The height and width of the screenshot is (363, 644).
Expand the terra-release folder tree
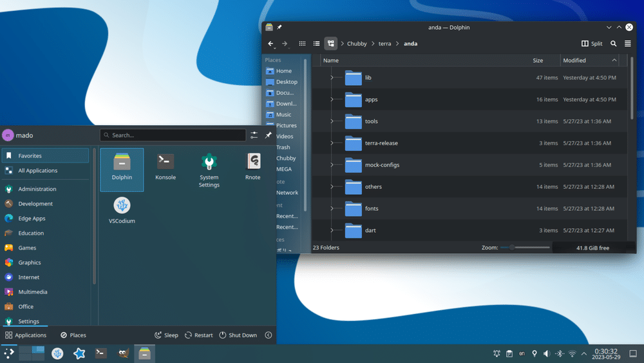(x=332, y=142)
